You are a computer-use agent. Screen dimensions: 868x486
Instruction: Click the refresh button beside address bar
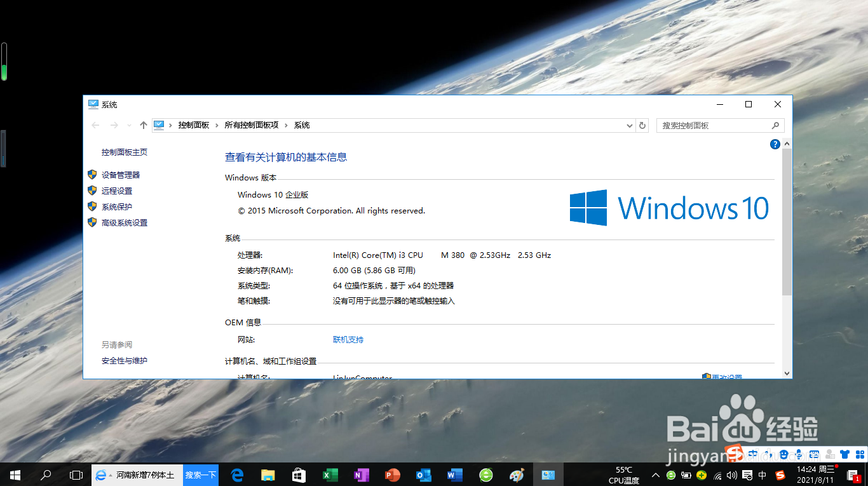click(642, 125)
